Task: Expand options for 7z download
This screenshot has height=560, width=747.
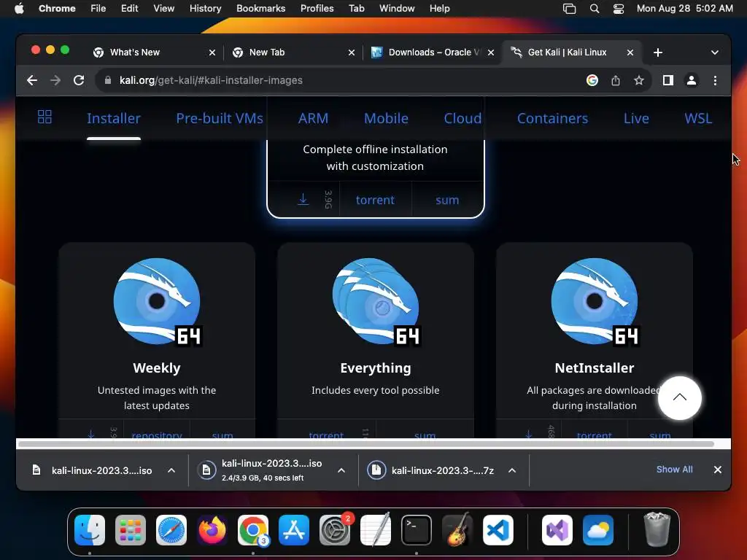Action: pos(512,470)
